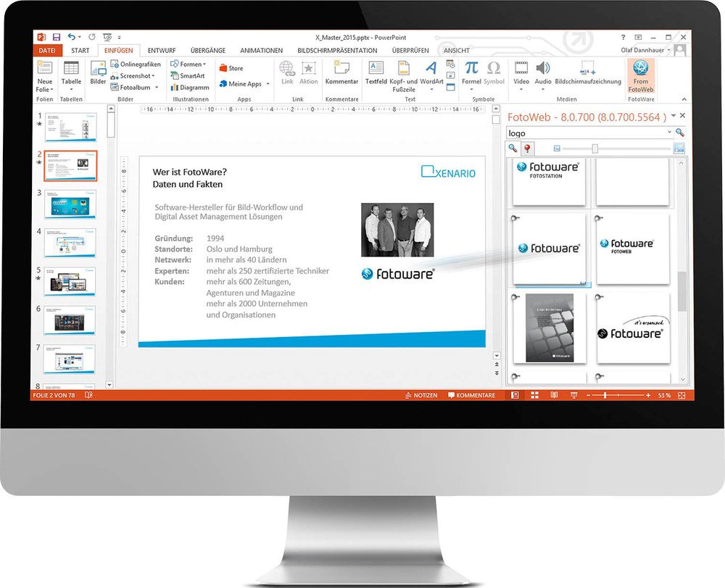Switch to slide sorter view in status bar

pyautogui.click(x=534, y=395)
